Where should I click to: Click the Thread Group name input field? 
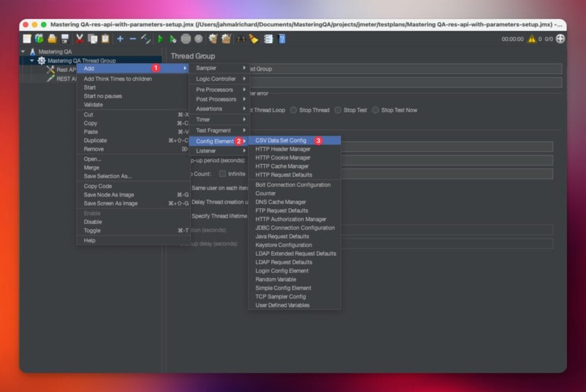[x=406, y=69]
